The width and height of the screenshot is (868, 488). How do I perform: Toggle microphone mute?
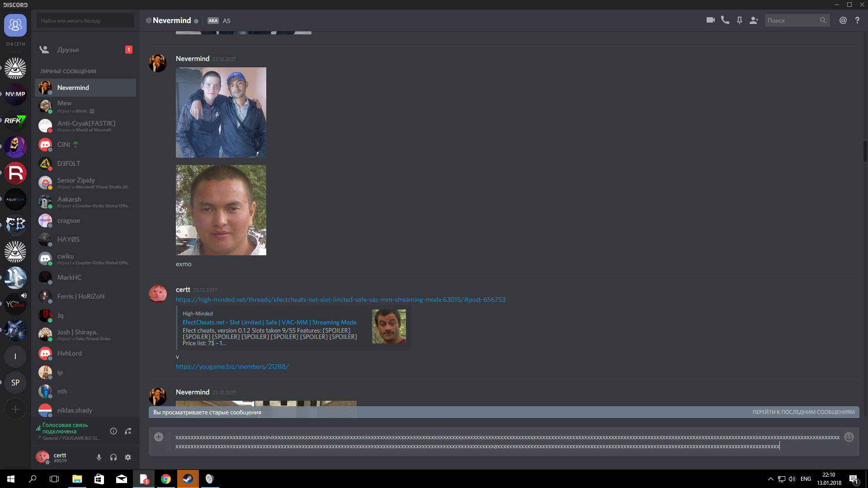click(99, 457)
